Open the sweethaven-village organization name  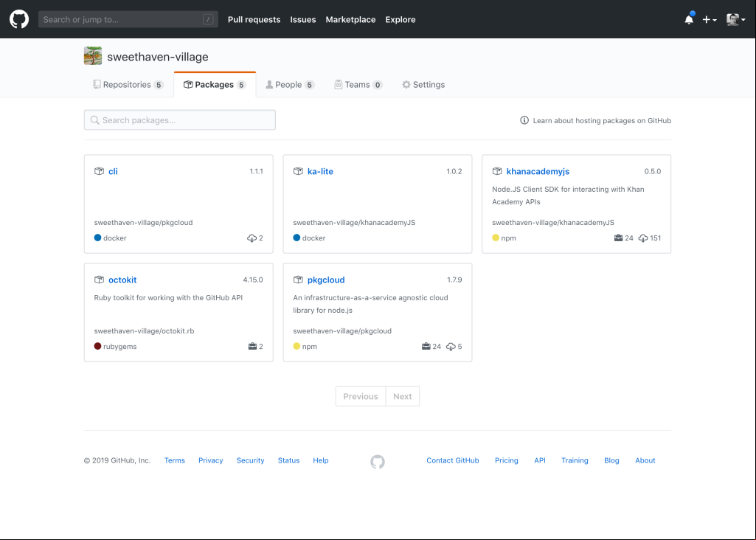[x=158, y=57]
